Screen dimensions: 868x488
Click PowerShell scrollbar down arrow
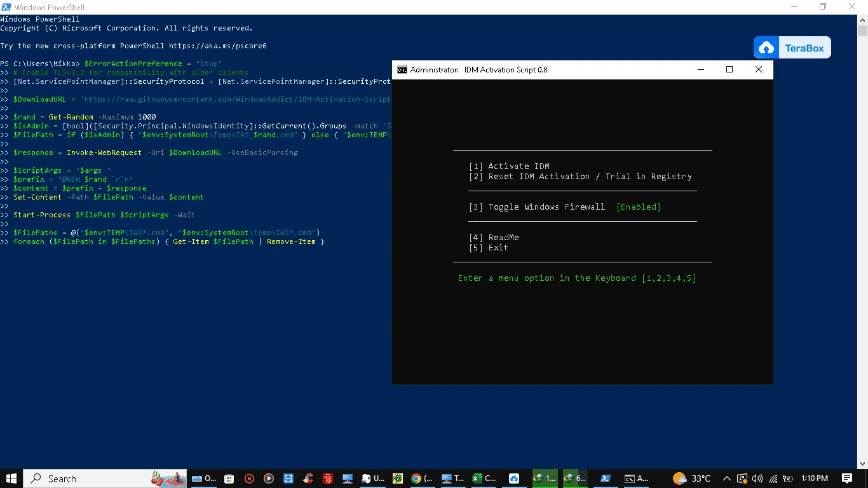(862, 464)
